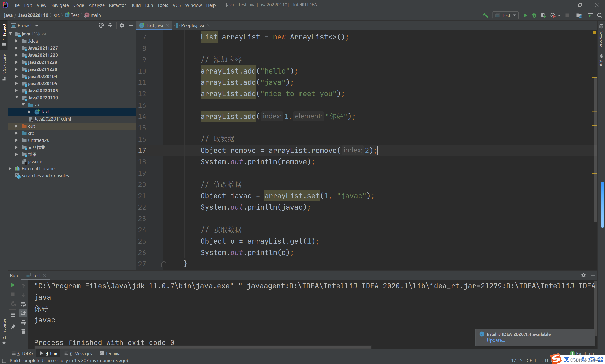Image resolution: width=605 pixels, height=364 pixels.
Task: Collapse all in Project panel
Action: [x=110, y=25]
